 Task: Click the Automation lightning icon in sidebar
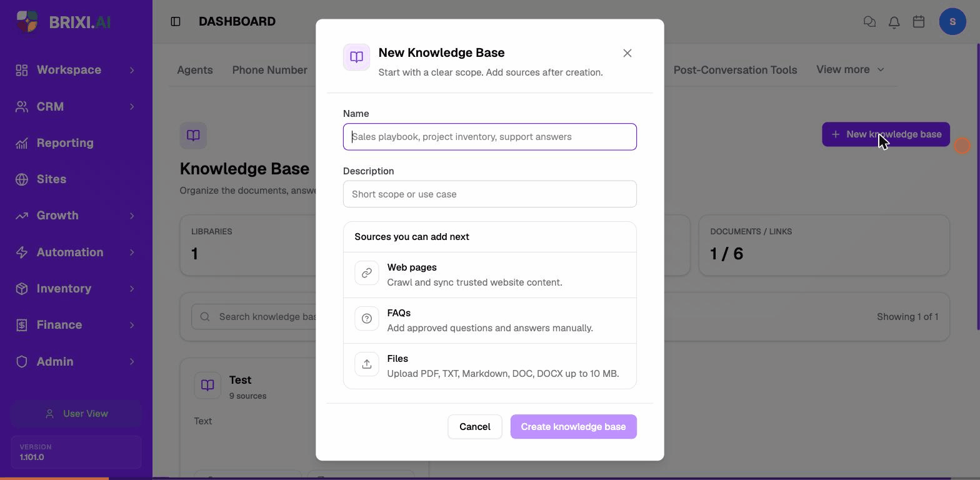[x=22, y=252]
